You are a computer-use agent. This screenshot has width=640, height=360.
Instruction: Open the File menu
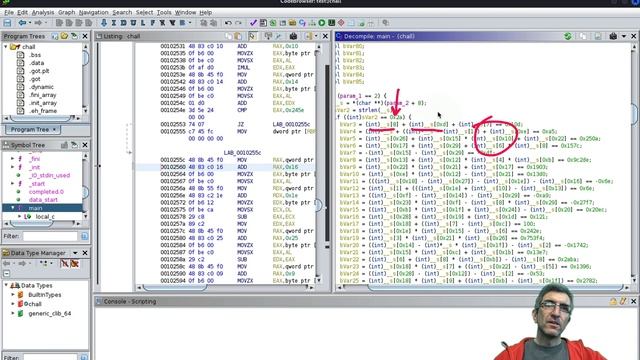point(9,13)
